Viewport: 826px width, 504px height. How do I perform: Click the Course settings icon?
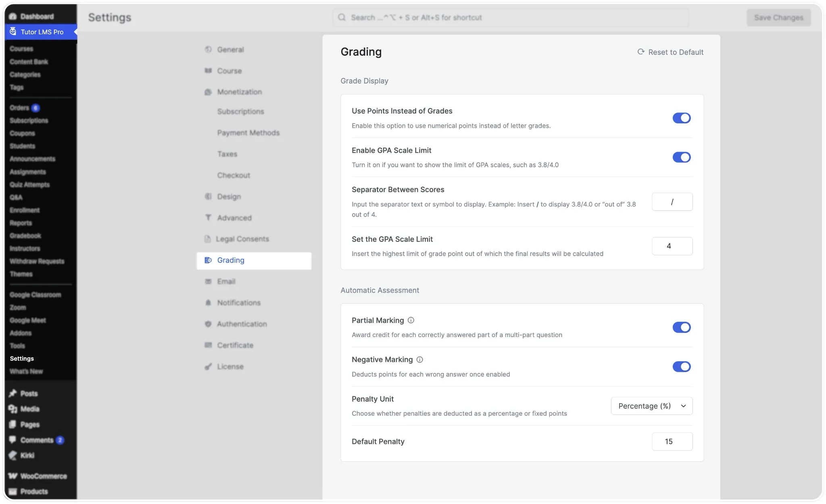pyautogui.click(x=208, y=71)
